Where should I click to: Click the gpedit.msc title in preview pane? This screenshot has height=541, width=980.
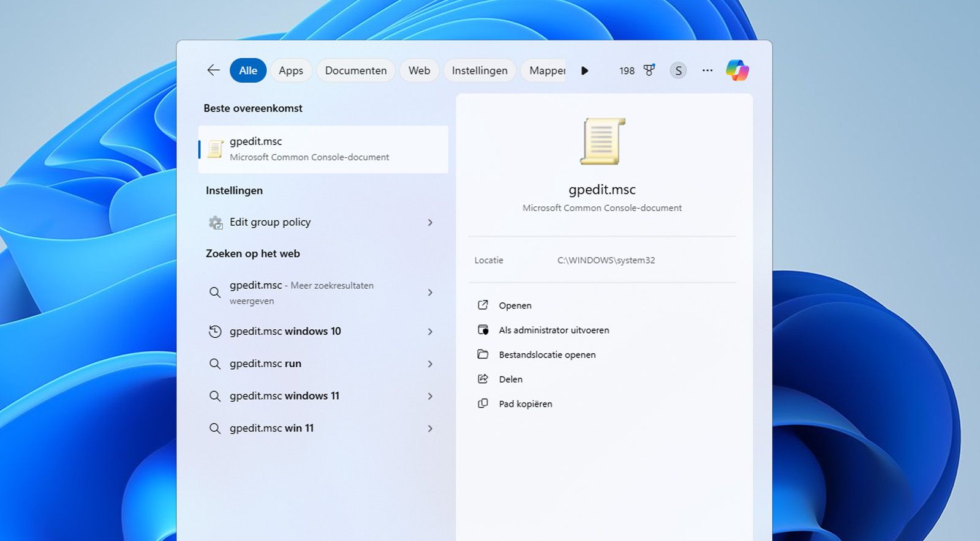click(602, 190)
